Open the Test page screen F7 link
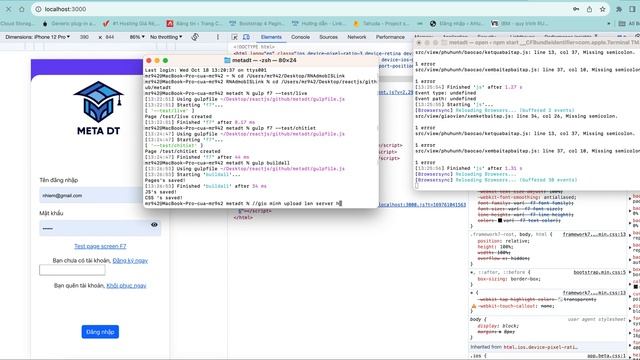The height and width of the screenshot is (360, 640). coord(100,246)
